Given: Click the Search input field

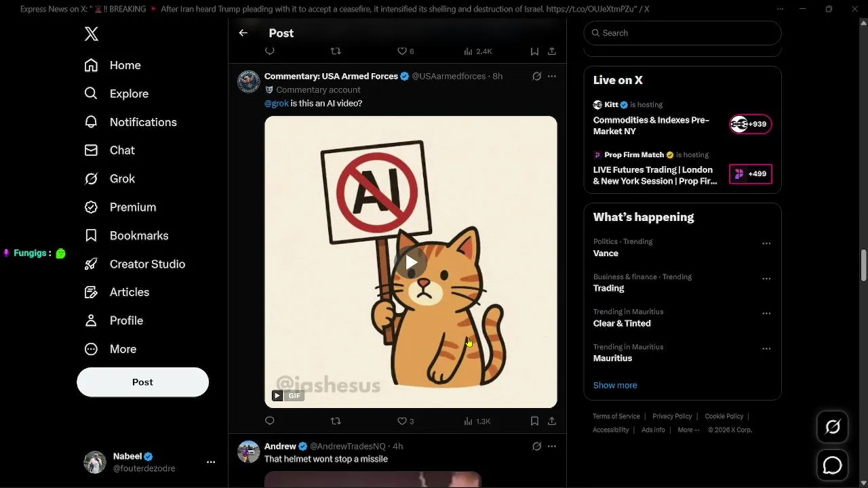Looking at the screenshot, I should (x=685, y=33).
